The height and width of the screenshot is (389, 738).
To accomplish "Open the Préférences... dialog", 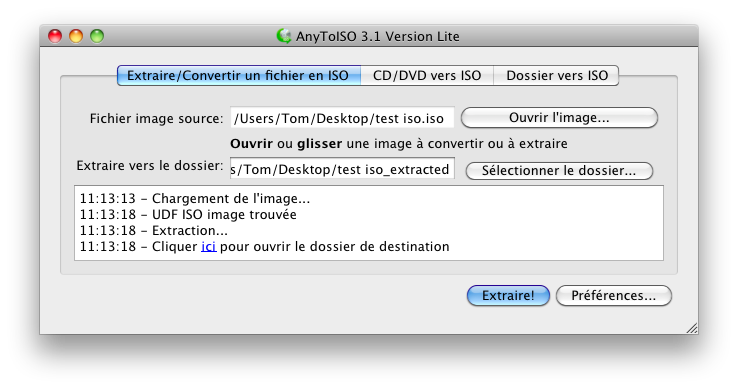I will tap(613, 295).
